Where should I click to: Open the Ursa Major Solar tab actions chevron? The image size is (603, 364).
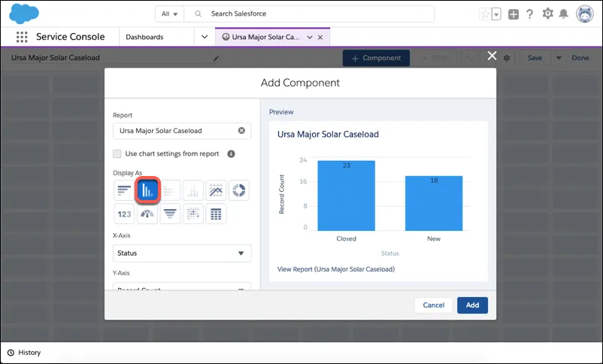pyautogui.click(x=310, y=38)
